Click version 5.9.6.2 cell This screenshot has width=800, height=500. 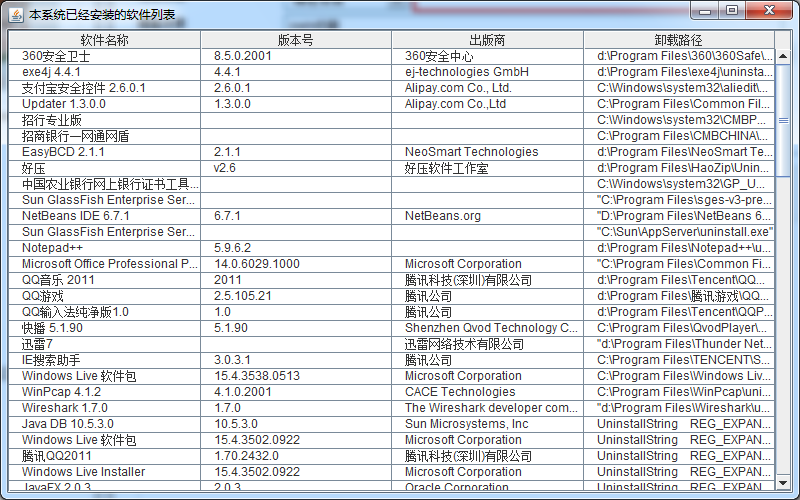click(296, 248)
